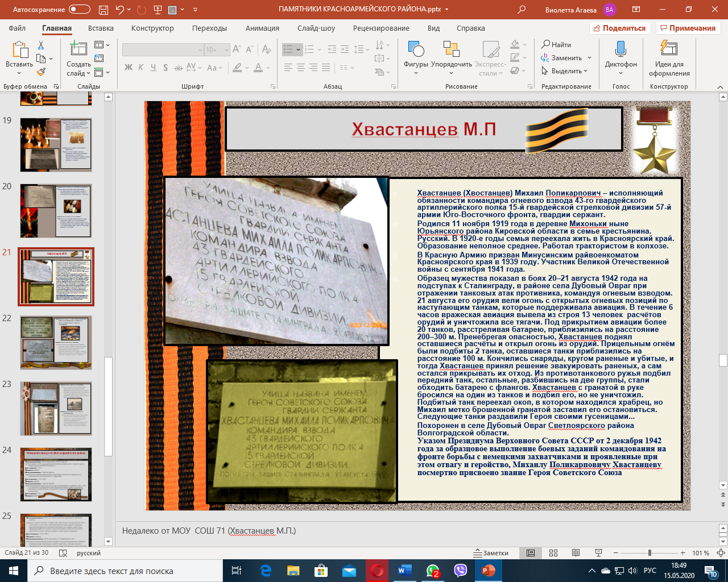Launch Word from the Windows taskbar
Screen dimensions: 728x582
tap(404, 571)
